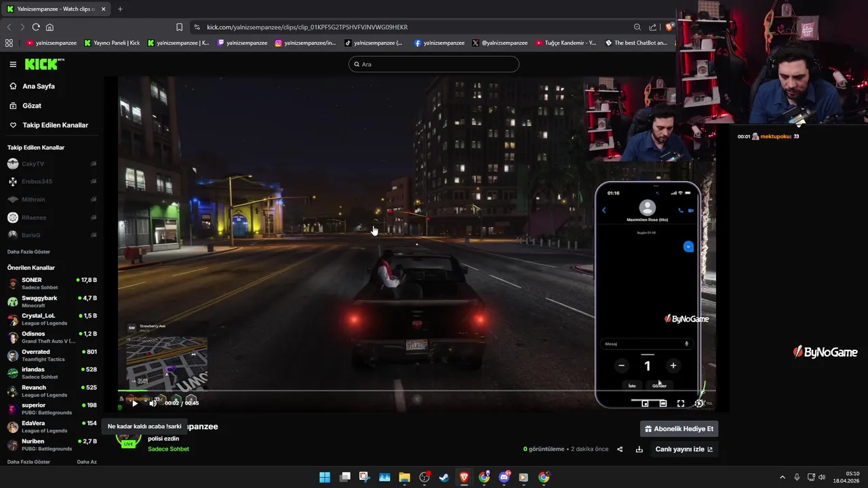Open a new browser tab

(120, 9)
